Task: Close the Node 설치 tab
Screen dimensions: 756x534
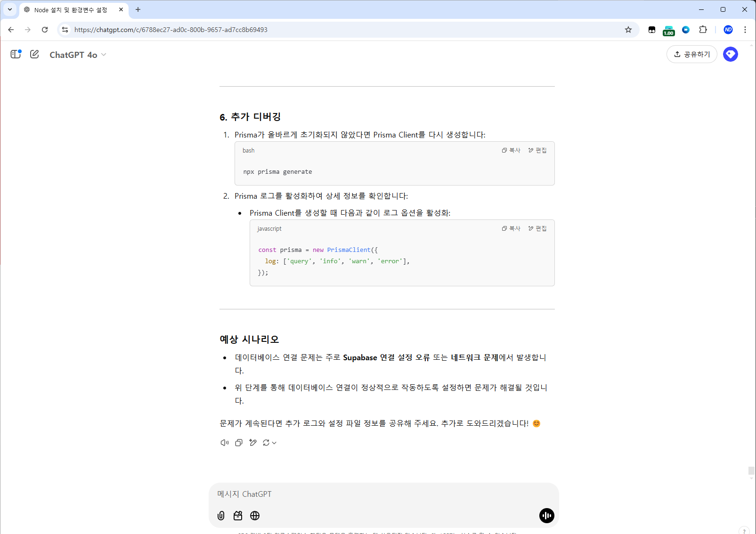Action: pos(121,9)
